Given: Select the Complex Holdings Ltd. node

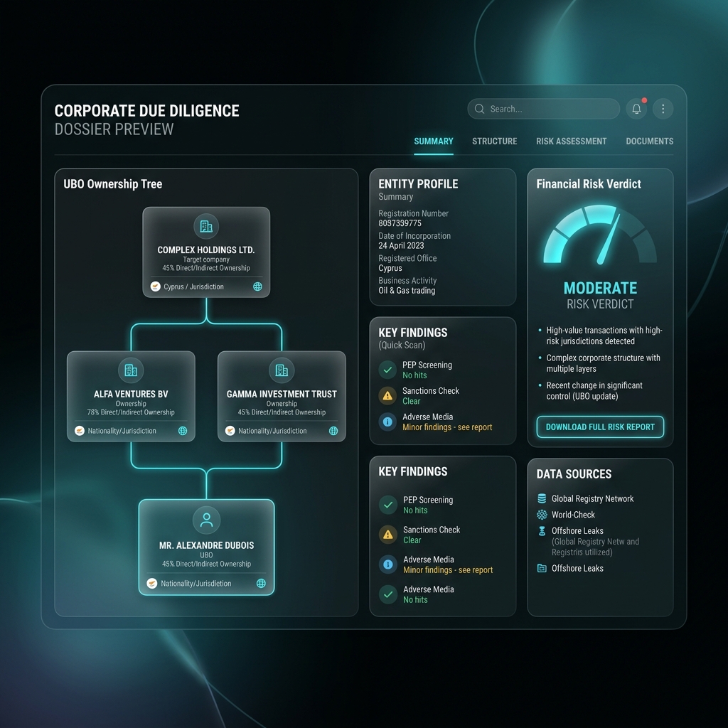Looking at the screenshot, I should click(206, 252).
